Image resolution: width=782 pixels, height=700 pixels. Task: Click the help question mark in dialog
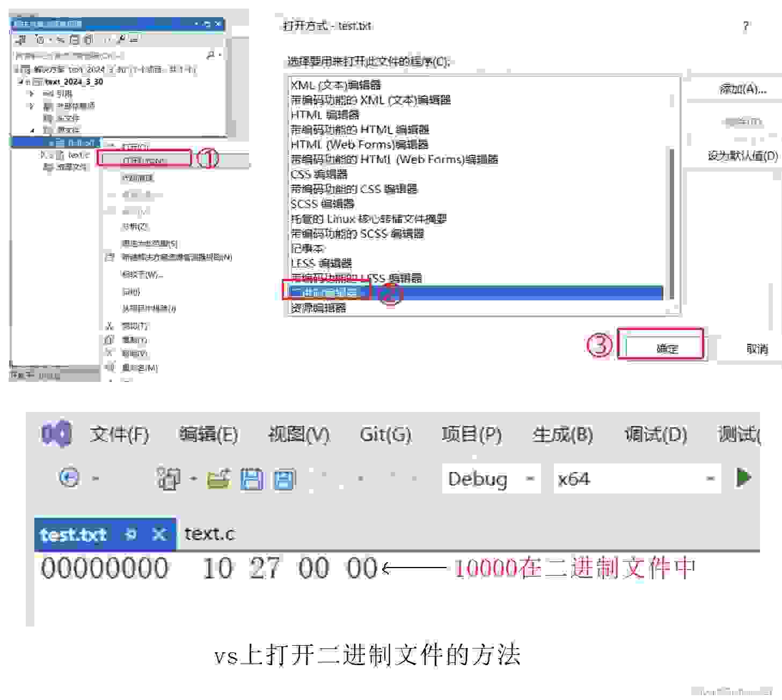tap(746, 26)
